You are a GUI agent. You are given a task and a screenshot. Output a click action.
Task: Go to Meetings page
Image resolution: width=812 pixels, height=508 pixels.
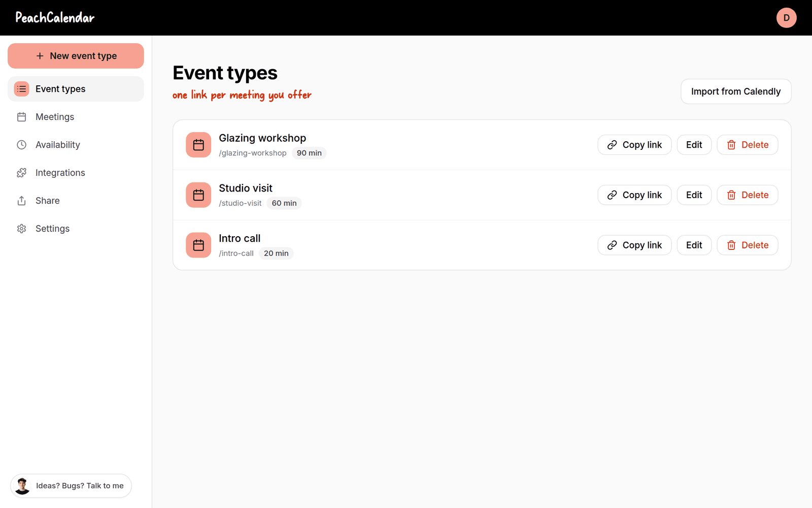pyautogui.click(x=76, y=117)
